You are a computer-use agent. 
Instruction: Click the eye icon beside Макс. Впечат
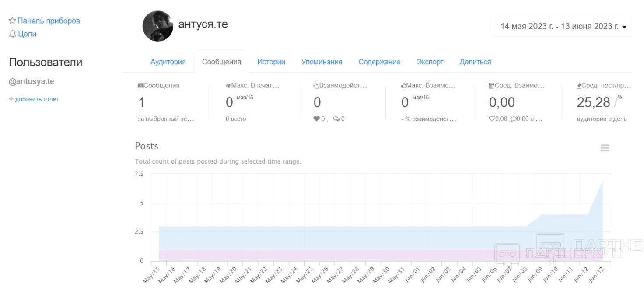tap(228, 86)
